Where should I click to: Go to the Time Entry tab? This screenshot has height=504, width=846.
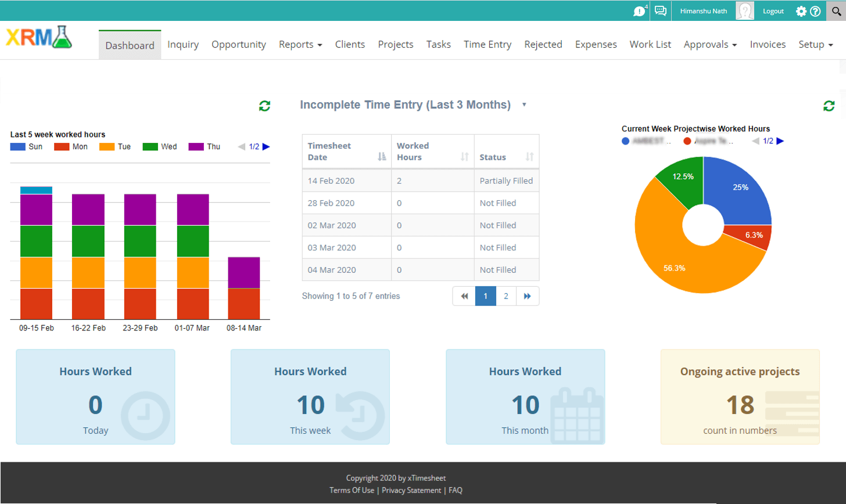[487, 45]
